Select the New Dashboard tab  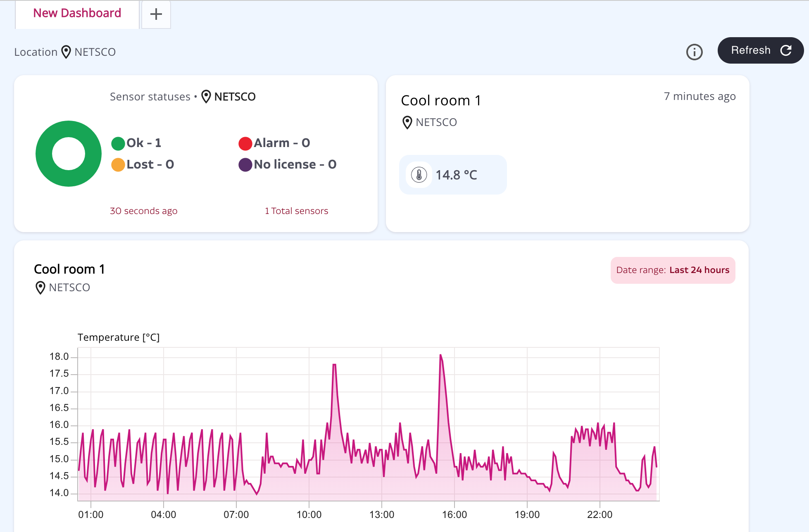coord(77,14)
